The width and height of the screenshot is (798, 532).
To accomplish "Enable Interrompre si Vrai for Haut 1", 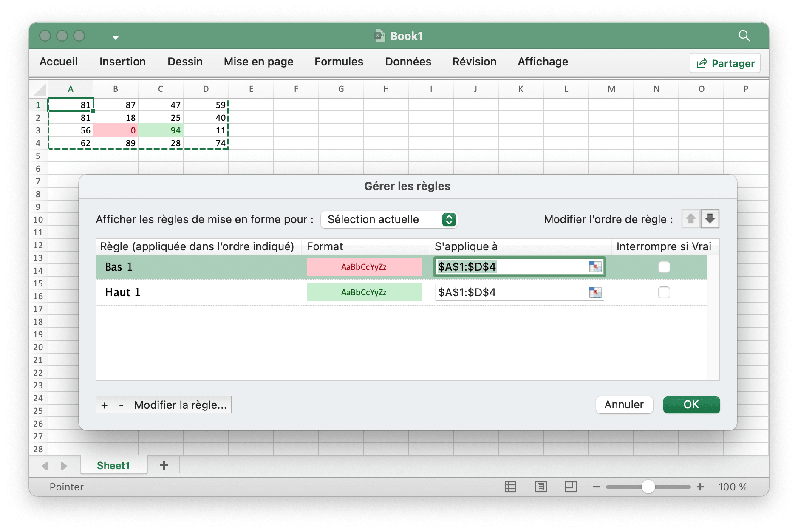I will [664, 292].
